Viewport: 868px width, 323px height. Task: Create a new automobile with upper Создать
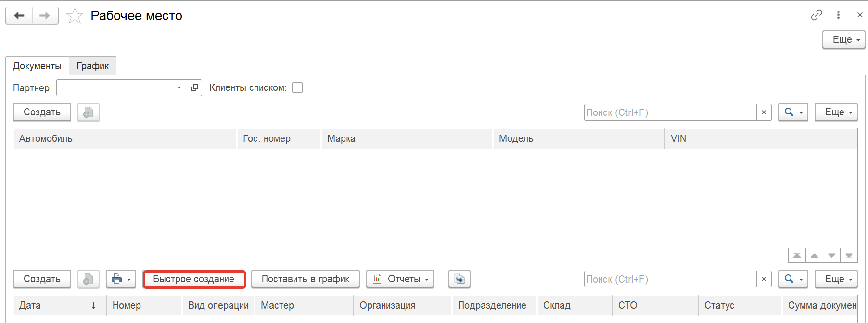(42, 112)
